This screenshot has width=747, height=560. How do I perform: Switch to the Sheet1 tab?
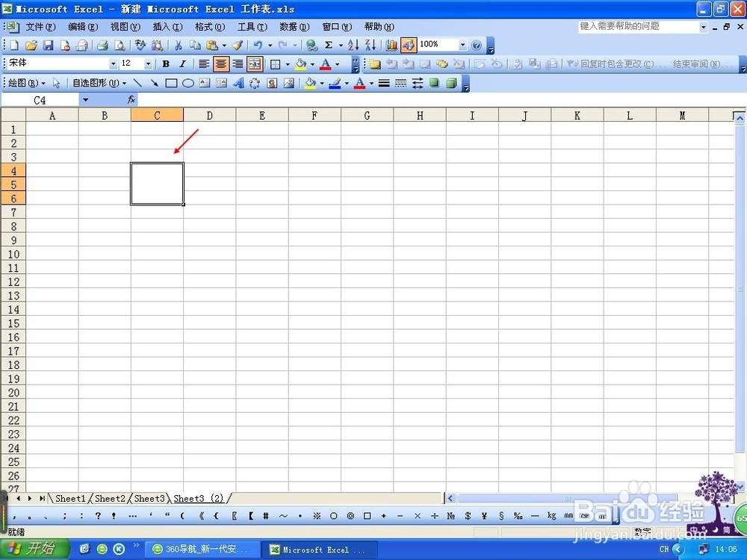point(70,498)
